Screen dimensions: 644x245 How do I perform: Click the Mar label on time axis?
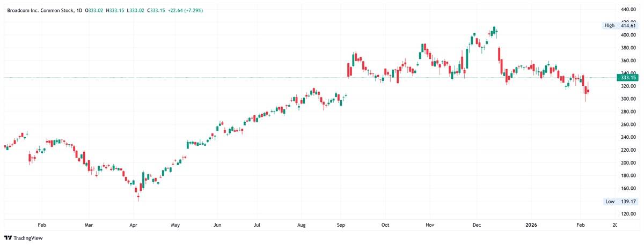pos(89,226)
